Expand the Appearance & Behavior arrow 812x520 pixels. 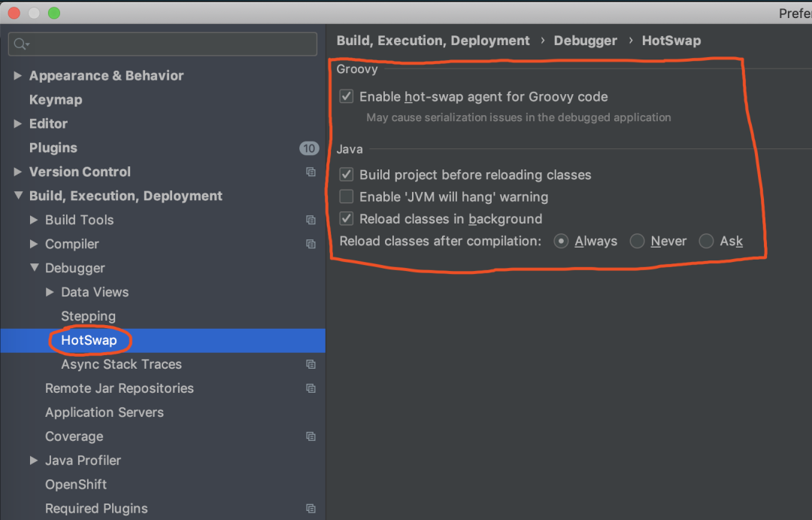click(x=17, y=76)
